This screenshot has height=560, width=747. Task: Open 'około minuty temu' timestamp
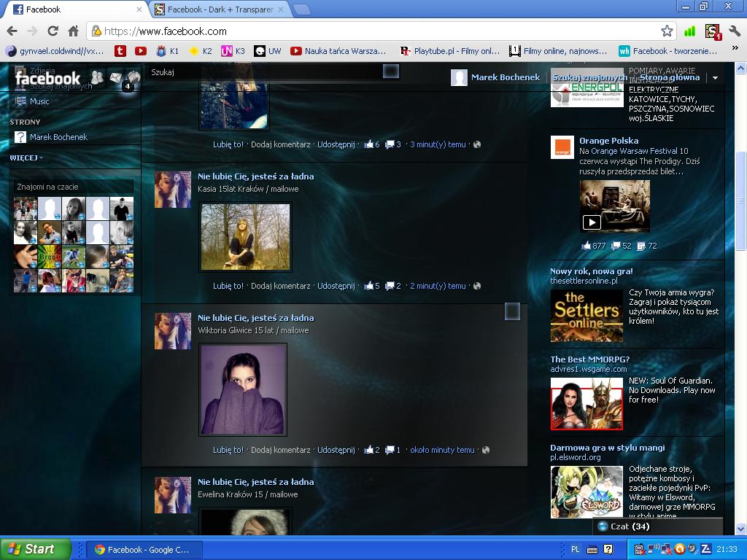pyautogui.click(x=442, y=450)
